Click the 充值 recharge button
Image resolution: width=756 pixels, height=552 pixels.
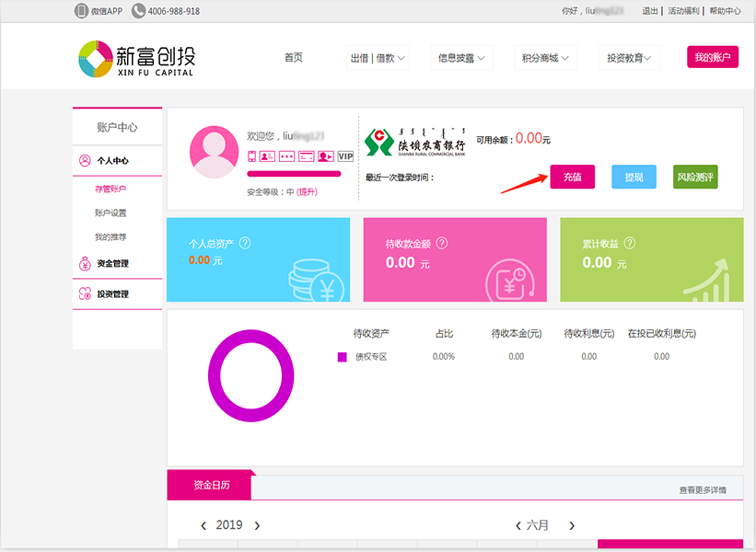point(573,177)
